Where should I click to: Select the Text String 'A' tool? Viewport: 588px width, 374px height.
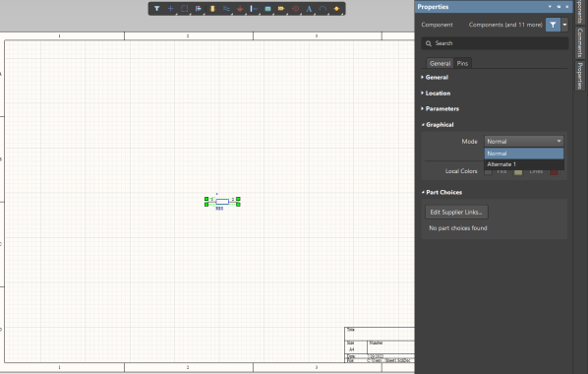(x=309, y=9)
